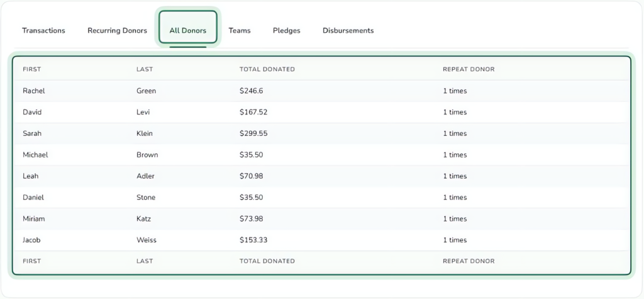This screenshot has width=644, height=299.
Task: Click last name Brown
Action: coord(147,155)
